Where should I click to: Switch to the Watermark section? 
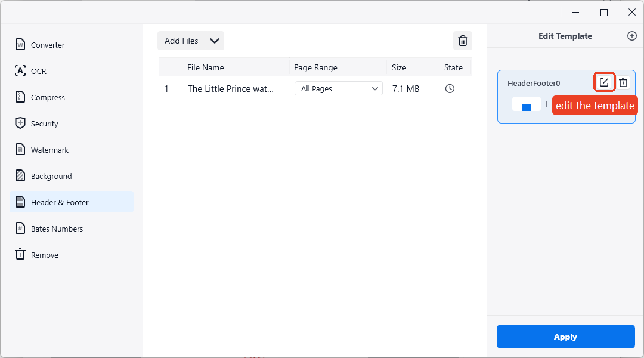[49, 150]
